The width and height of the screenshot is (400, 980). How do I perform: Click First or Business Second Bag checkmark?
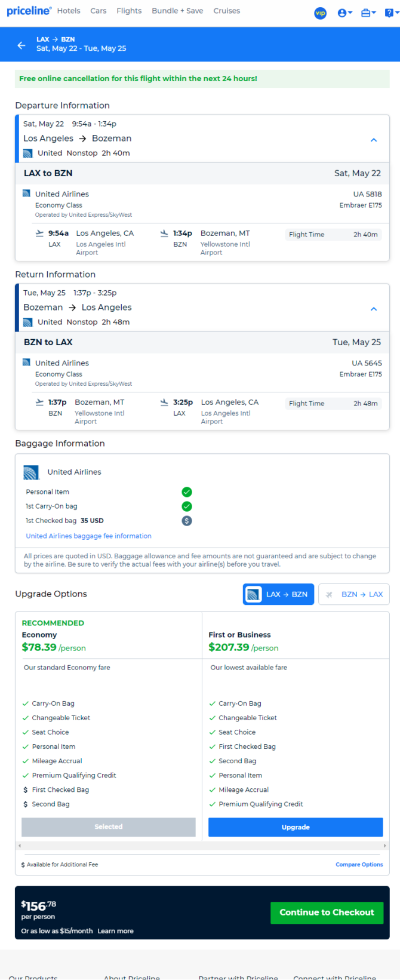click(x=212, y=761)
